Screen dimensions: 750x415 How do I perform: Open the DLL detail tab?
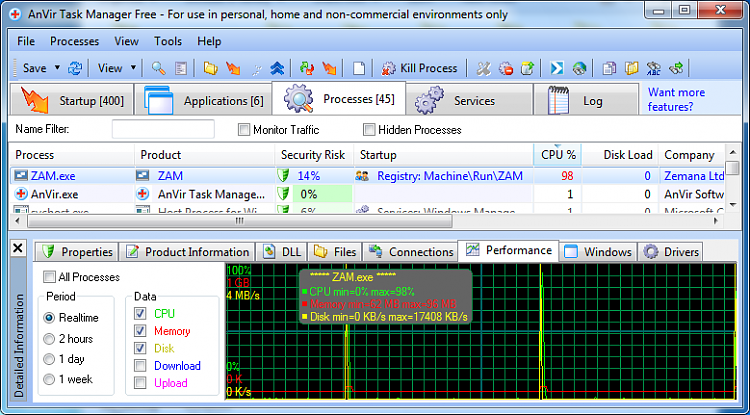[281, 252]
